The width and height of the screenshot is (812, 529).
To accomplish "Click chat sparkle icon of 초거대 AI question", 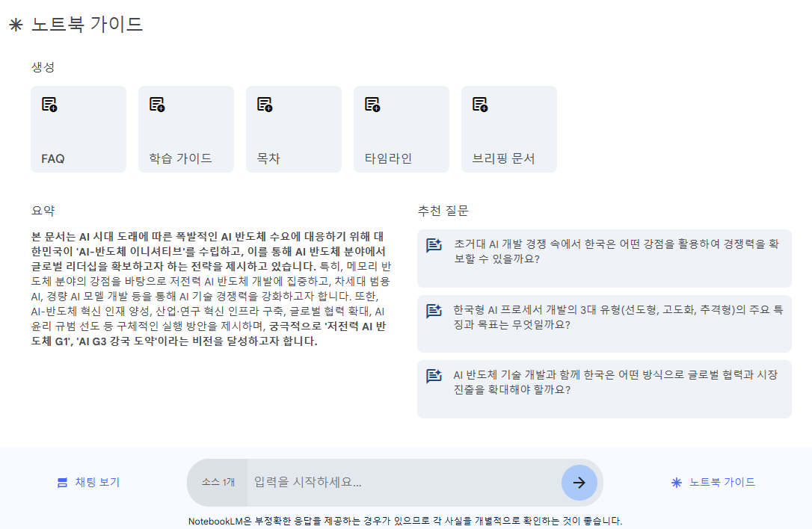I will pos(434,246).
